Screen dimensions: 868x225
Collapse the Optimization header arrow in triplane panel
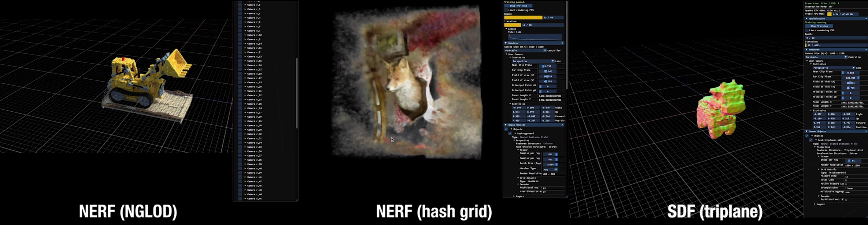806,19
